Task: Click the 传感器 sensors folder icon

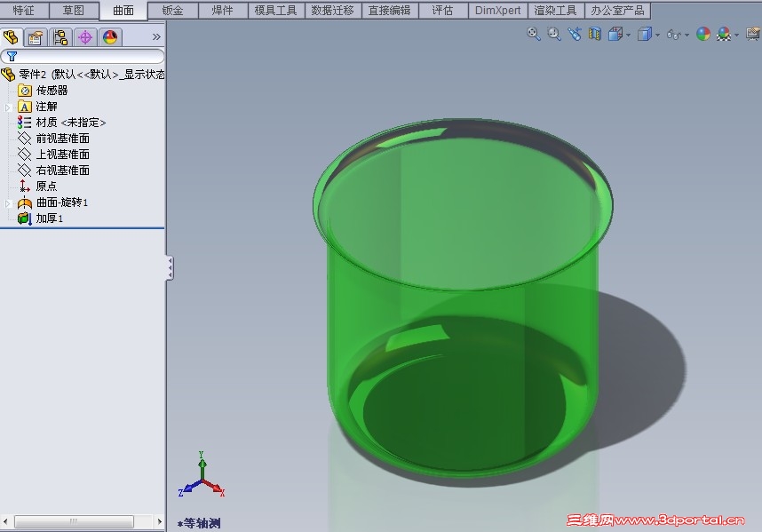Action: tap(25, 91)
